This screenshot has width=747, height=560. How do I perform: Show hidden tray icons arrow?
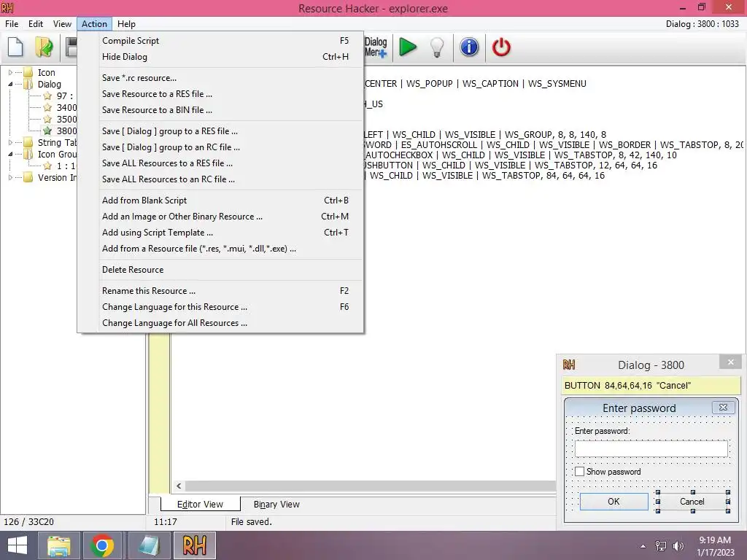click(x=643, y=546)
